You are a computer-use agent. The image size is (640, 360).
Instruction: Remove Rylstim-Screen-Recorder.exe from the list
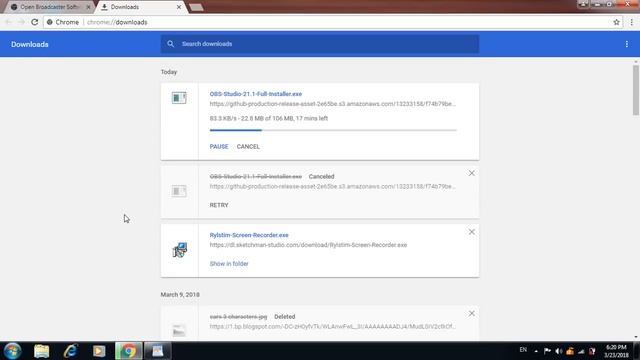471,232
